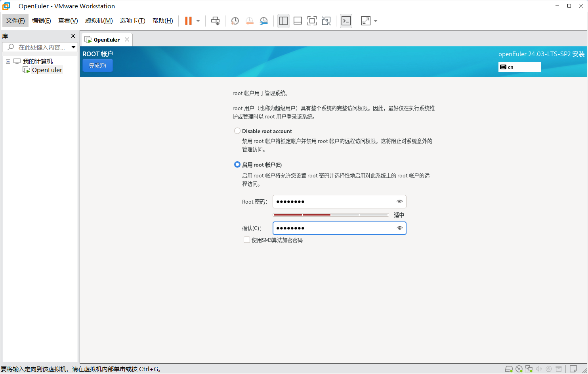Click the CD/DVD drive status icon
The height and width of the screenshot is (374, 588).
click(x=519, y=369)
